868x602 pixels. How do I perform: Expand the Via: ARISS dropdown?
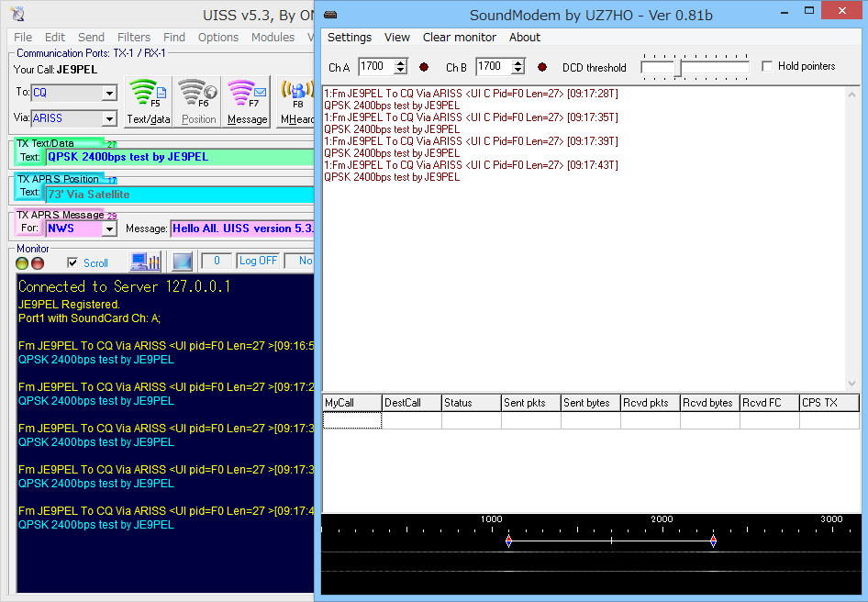(109, 118)
